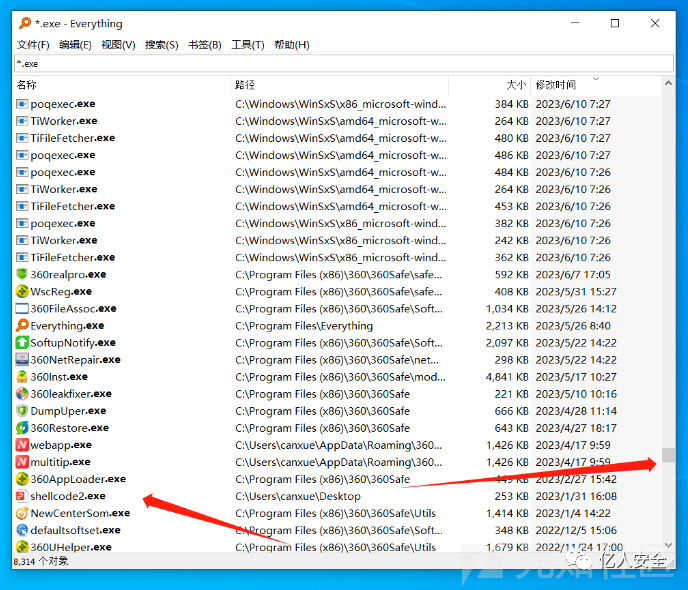Click the multitip.exe red N icon
This screenshot has height=590, width=688.
tap(22, 462)
